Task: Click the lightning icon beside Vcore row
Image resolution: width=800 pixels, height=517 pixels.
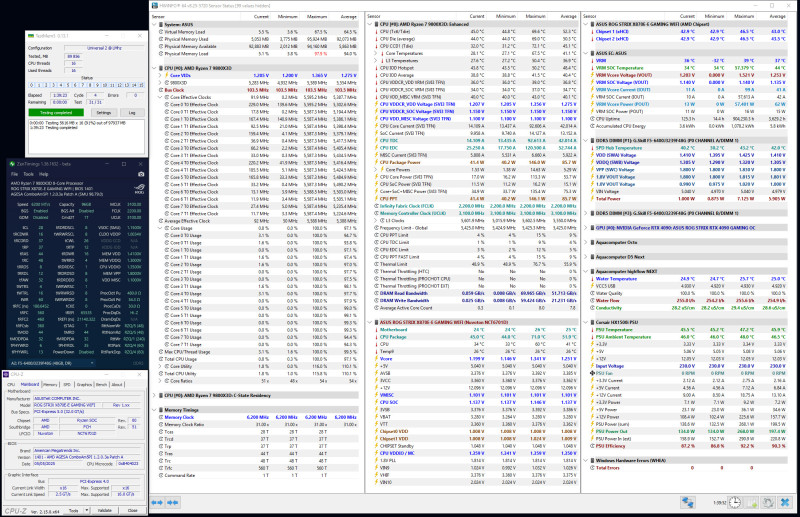Action: point(376,359)
